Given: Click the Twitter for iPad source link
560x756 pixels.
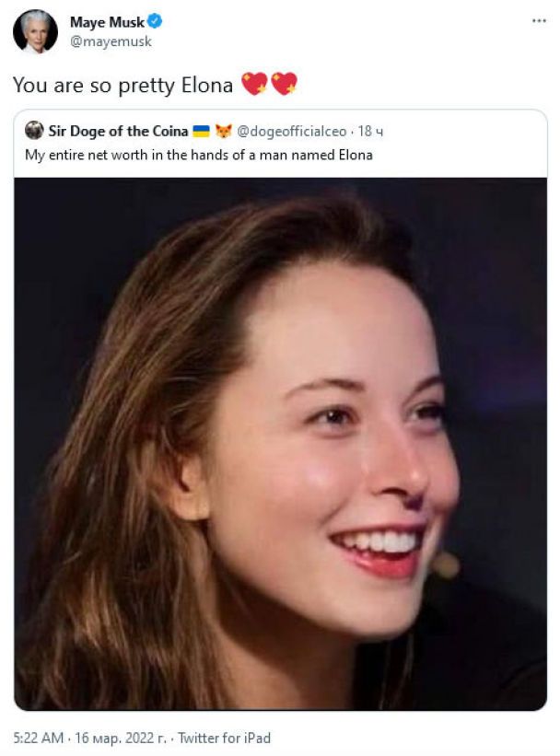Looking at the screenshot, I should [x=224, y=737].
